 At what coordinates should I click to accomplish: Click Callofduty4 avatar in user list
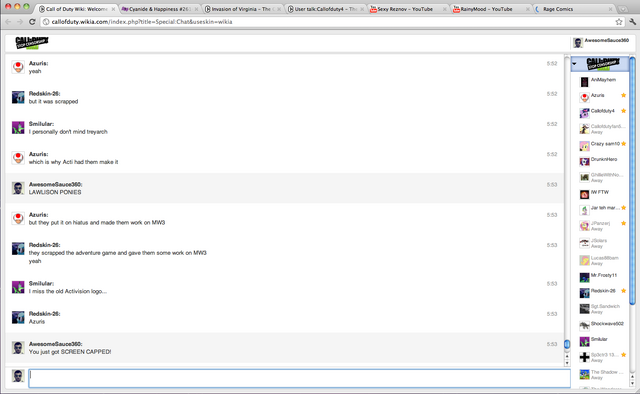584,113
